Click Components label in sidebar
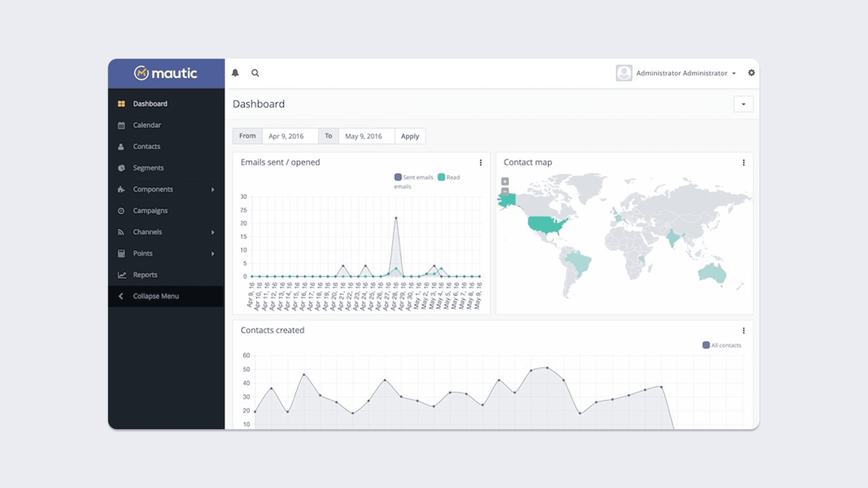This screenshot has width=868, height=488. (x=153, y=189)
